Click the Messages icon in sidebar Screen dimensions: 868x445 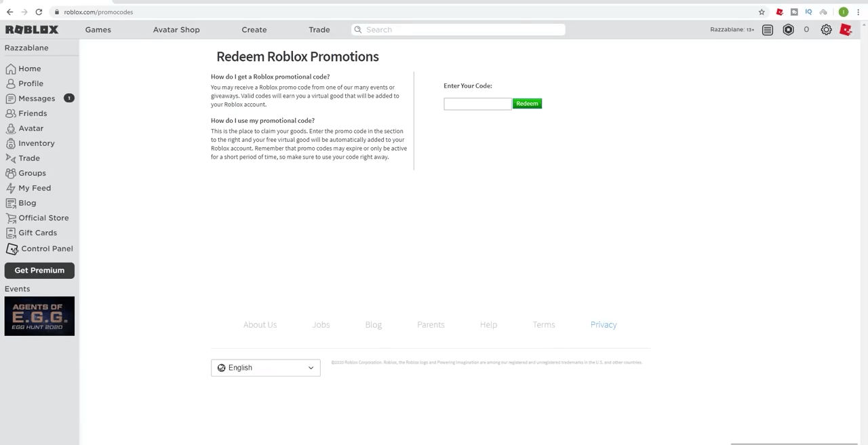10,98
